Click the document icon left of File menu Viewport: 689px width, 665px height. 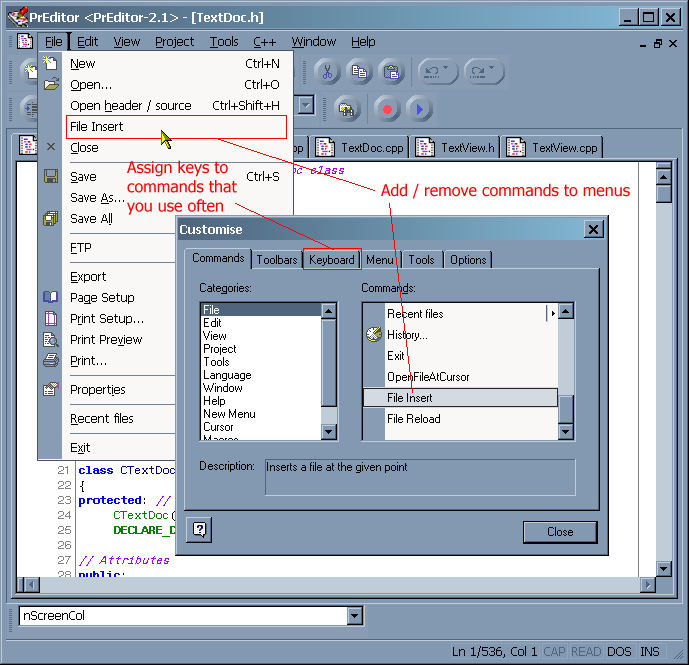click(x=25, y=41)
